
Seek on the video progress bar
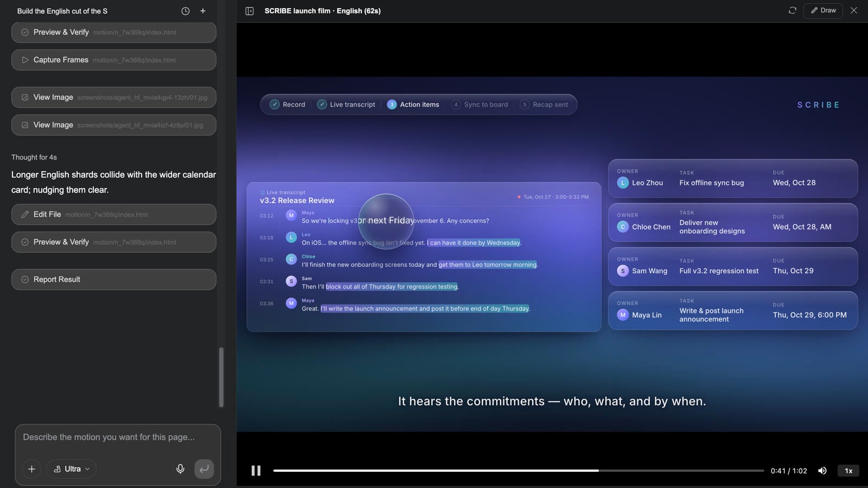[518, 471]
